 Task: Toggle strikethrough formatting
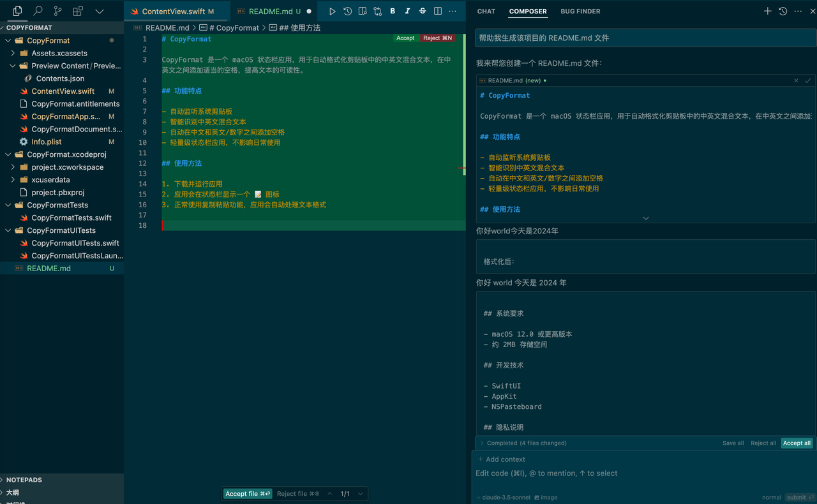(423, 11)
